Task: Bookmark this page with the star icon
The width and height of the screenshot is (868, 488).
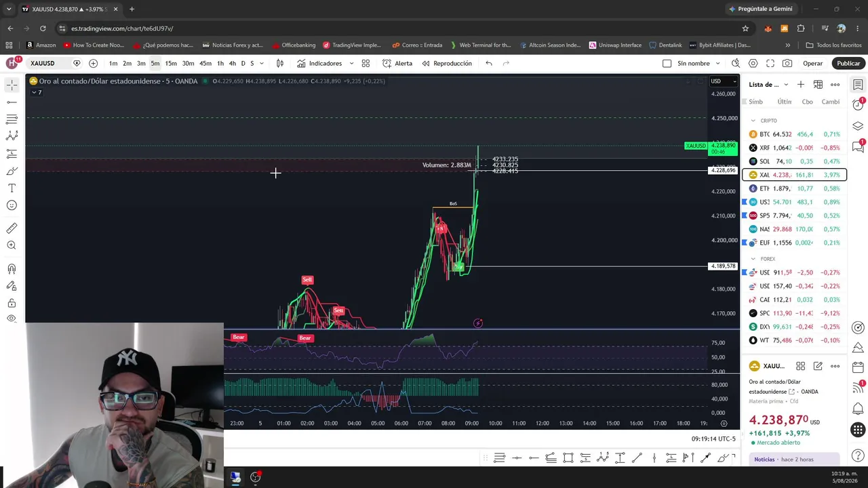Action: 745,28
